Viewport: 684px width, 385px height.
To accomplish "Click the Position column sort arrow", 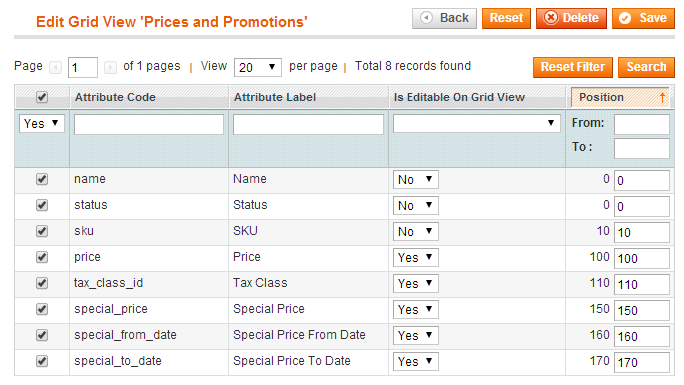I will click(662, 97).
